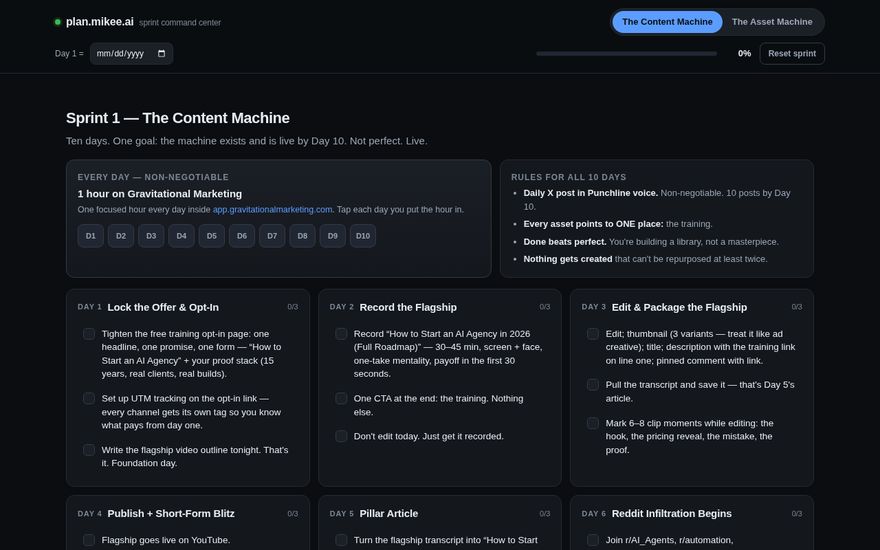Click the 0/3 counter on Day 5 card

(544, 514)
